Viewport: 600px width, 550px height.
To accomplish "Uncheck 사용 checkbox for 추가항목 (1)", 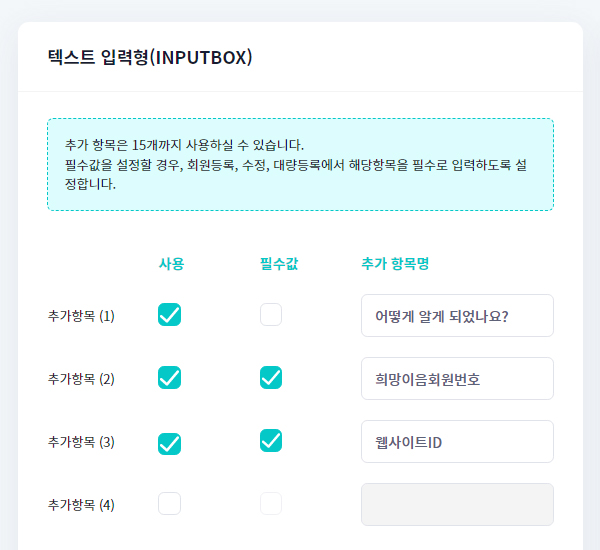I will tap(169, 315).
